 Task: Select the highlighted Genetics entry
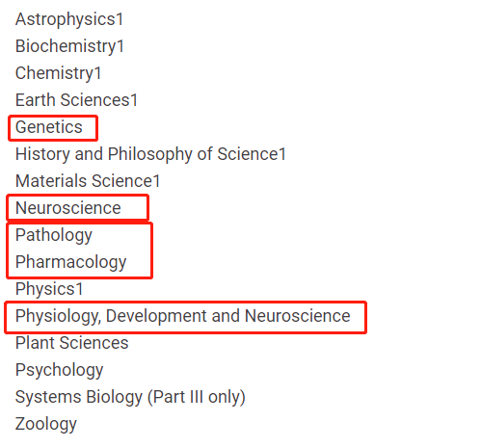point(49,127)
